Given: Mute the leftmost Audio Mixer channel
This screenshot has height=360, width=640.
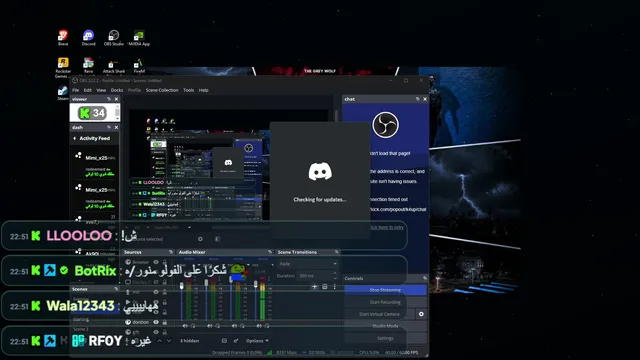Looking at the screenshot, I should pyautogui.click(x=185, y=326).
